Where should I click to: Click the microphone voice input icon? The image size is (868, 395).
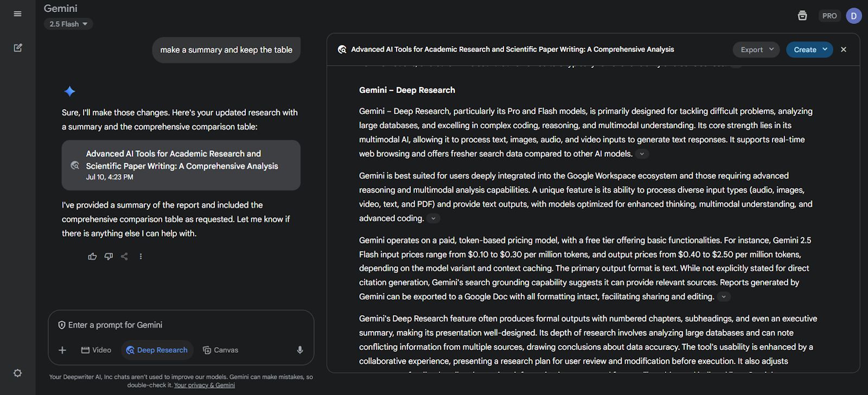[299, 350]
